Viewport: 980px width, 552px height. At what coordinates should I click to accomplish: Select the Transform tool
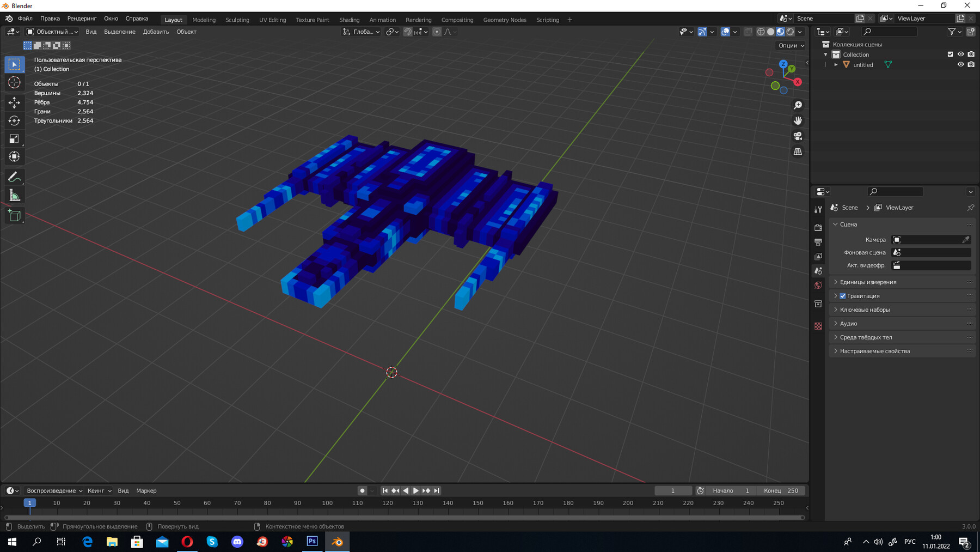[x=15, y=156]
